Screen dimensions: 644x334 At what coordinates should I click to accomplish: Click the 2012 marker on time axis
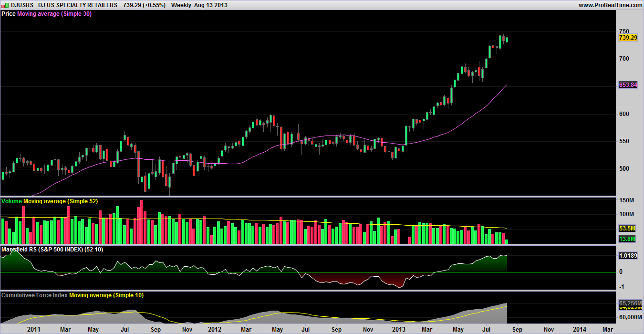coord(215,329)
